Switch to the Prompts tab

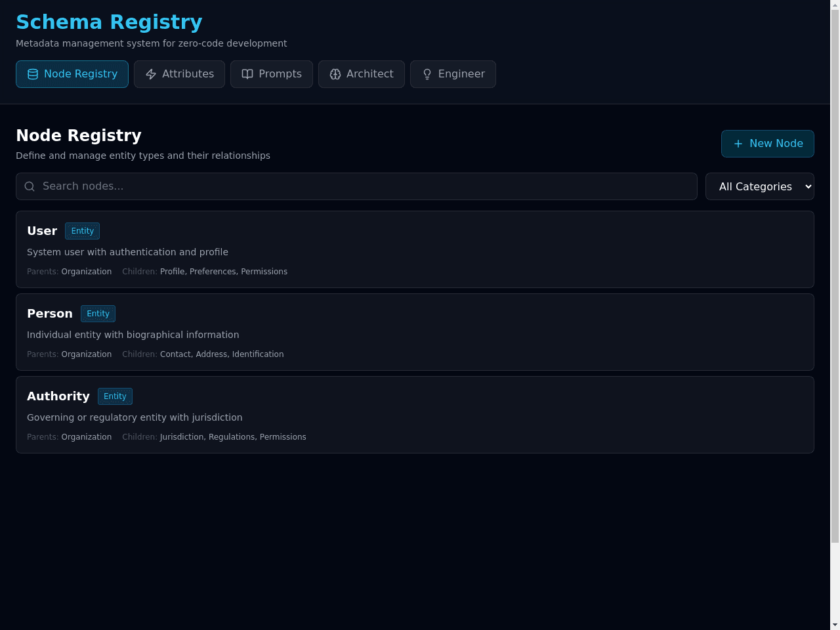point(272,74)
